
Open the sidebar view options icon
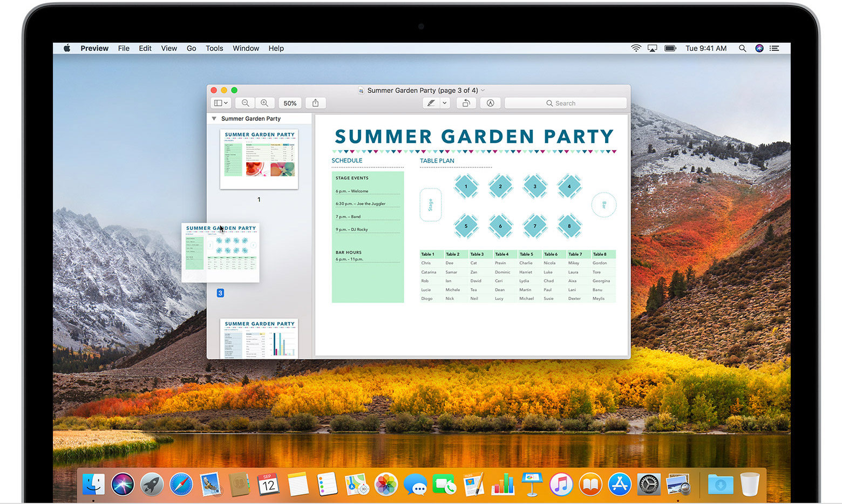tap(220, 103)
